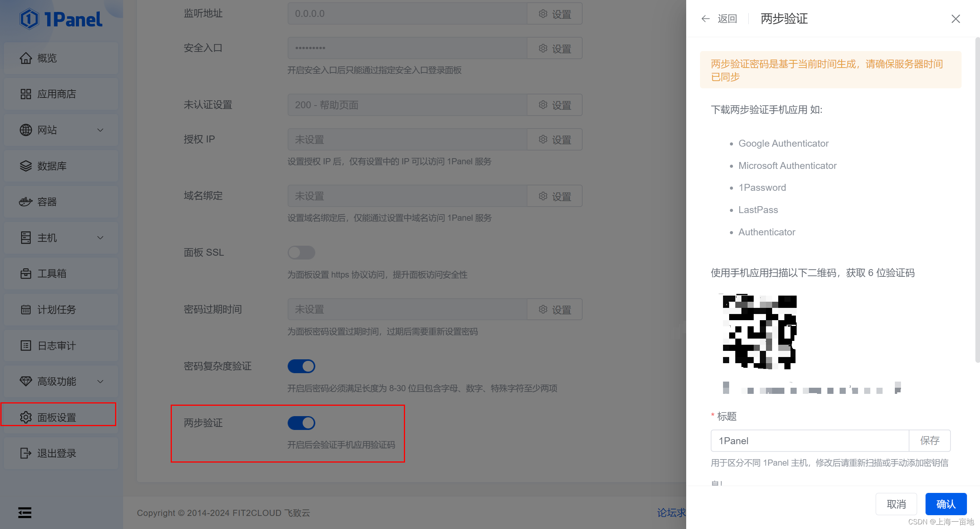
Task: Click the 工具箱 toolbox icon
Action: 26,273
